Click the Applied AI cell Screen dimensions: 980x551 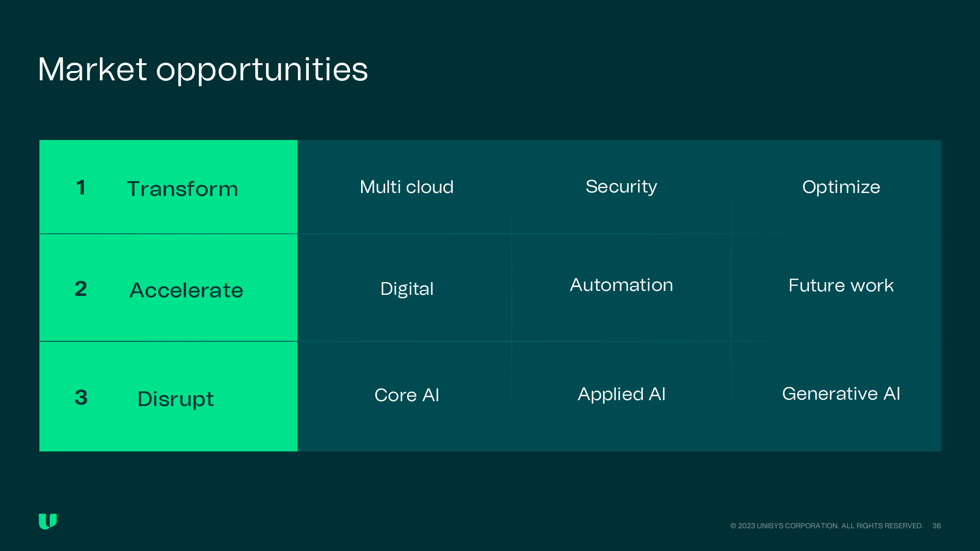[621, 394]
